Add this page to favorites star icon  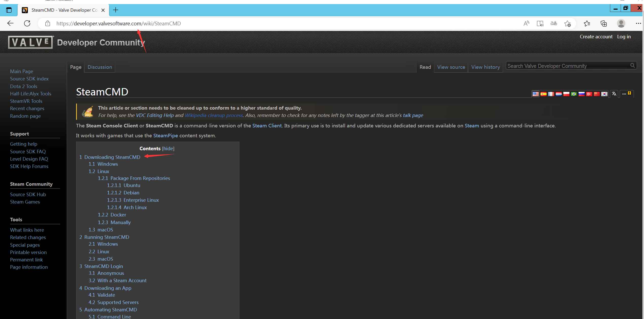(x=567, y=24)
